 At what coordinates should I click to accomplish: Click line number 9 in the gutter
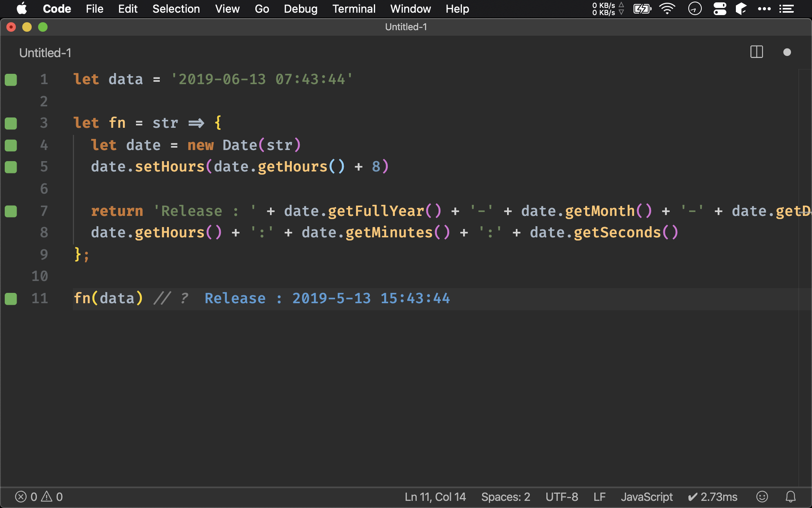[x=44, y=255]
